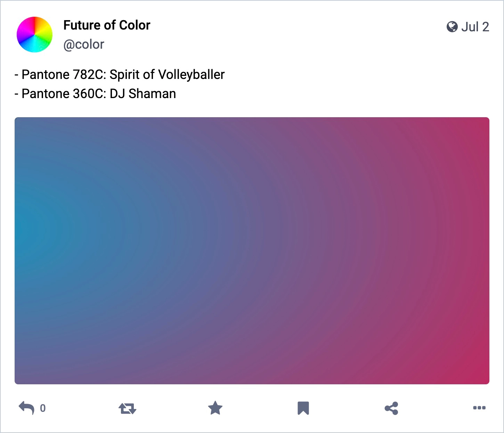Bookmark this post
The width and height of the screenshot is (504, 433).
(x=303, y=408)
